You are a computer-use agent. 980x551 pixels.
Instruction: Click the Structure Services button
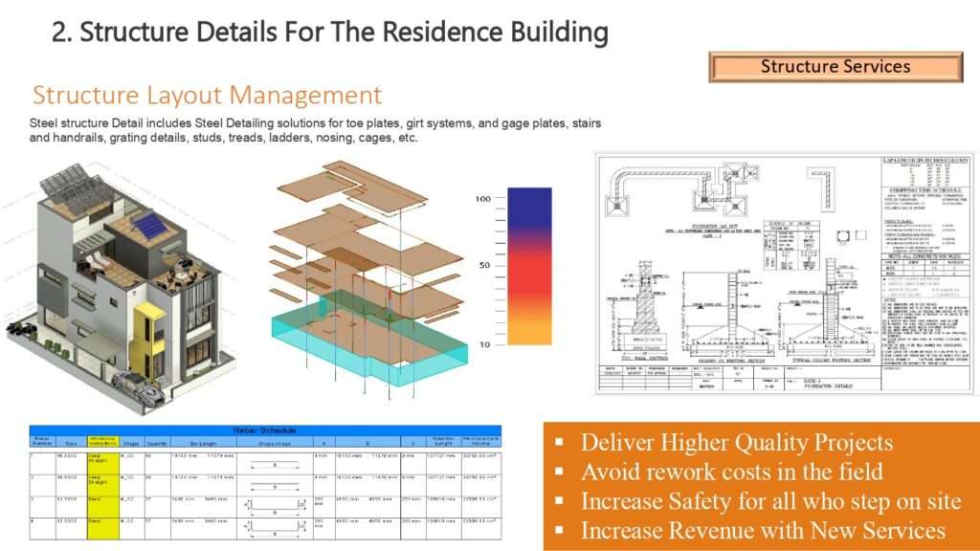tap(835, 67)
